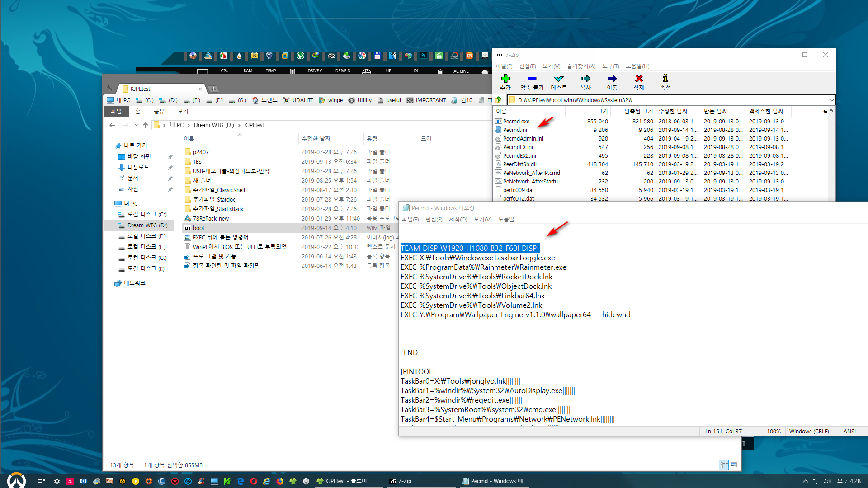The height and width of the screenshot is (488, 868).
Task: Open the winpe bookmark
Action: coord(331,100)
